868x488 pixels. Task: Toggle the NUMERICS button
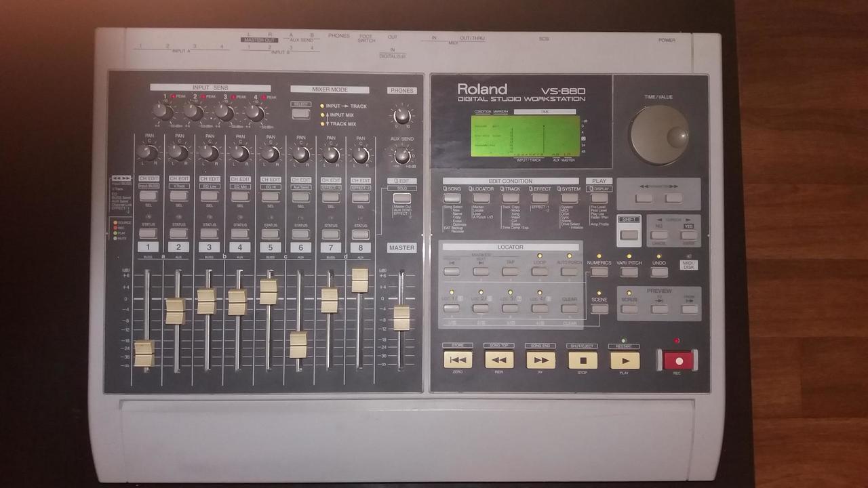point(599,272)
